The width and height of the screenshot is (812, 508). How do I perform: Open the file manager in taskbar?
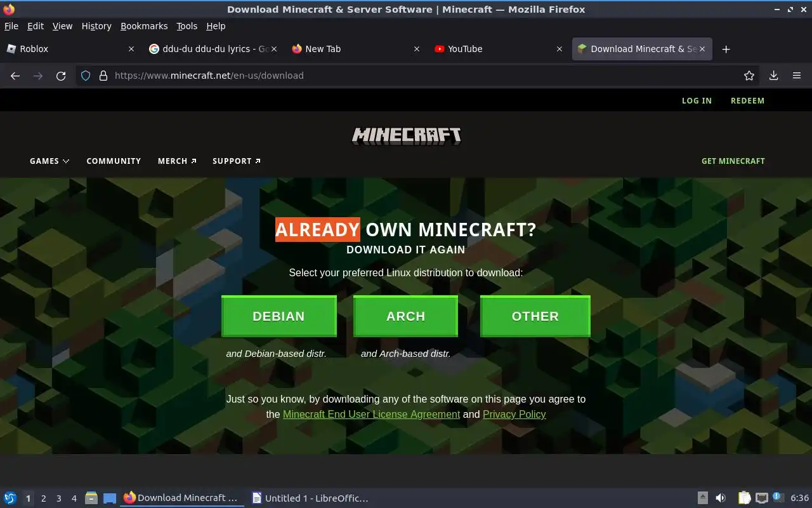(91, 498)
